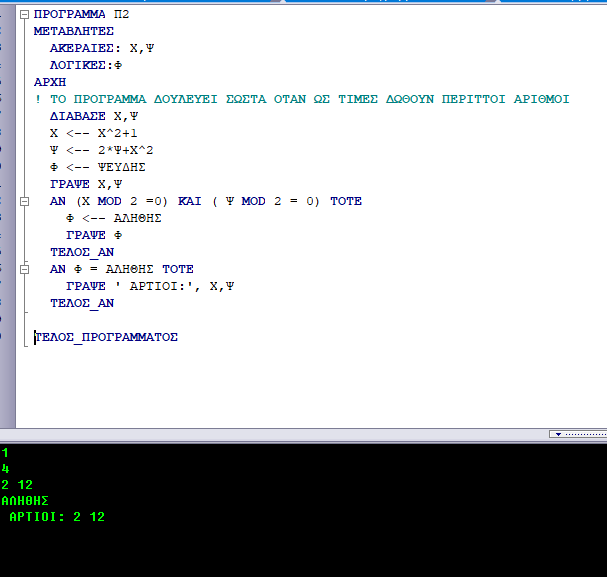Click the Φ <-- ΨΕΥΔΗΣ assignment line
Viewport: 607px width, 577px height.
tap(100, 167)
